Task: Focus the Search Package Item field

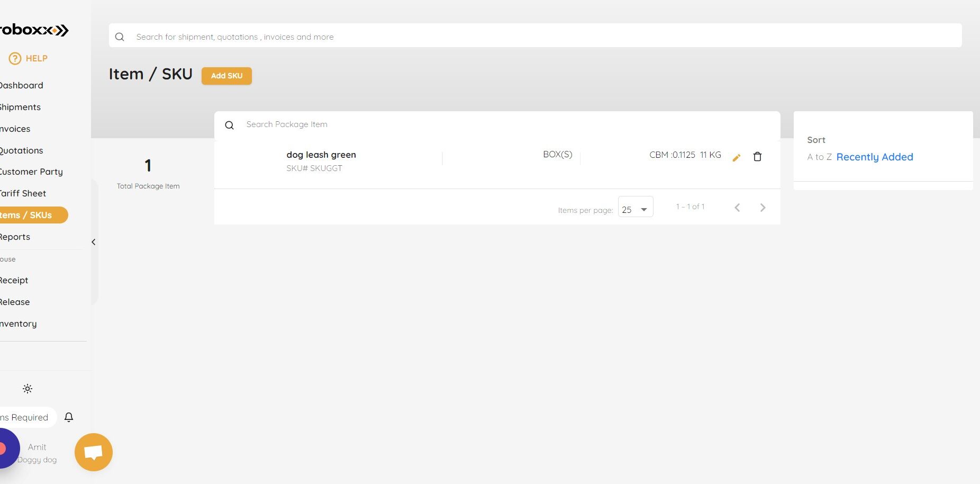Action: pyautogui.click(x=497, y=125)
